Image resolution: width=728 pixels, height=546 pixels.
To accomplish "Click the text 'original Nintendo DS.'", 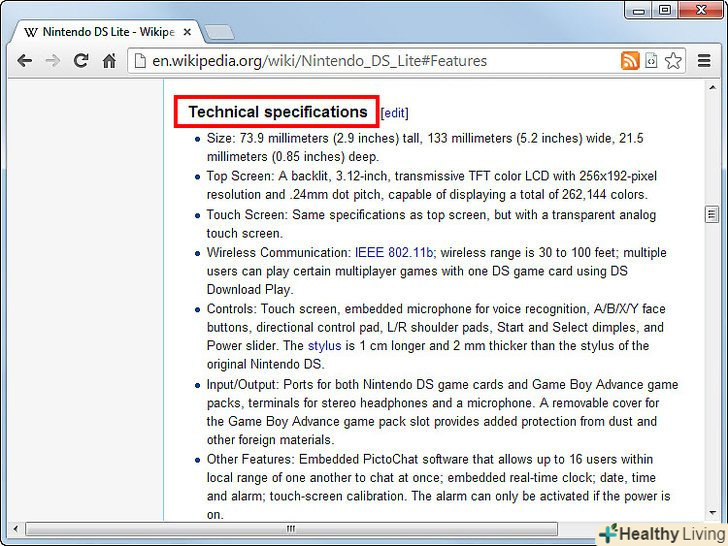I will click(x=266, y=364).
